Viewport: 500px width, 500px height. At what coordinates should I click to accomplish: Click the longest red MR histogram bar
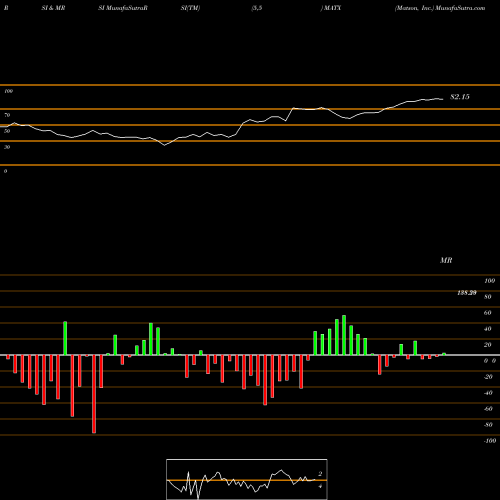[x=94, y=394]
